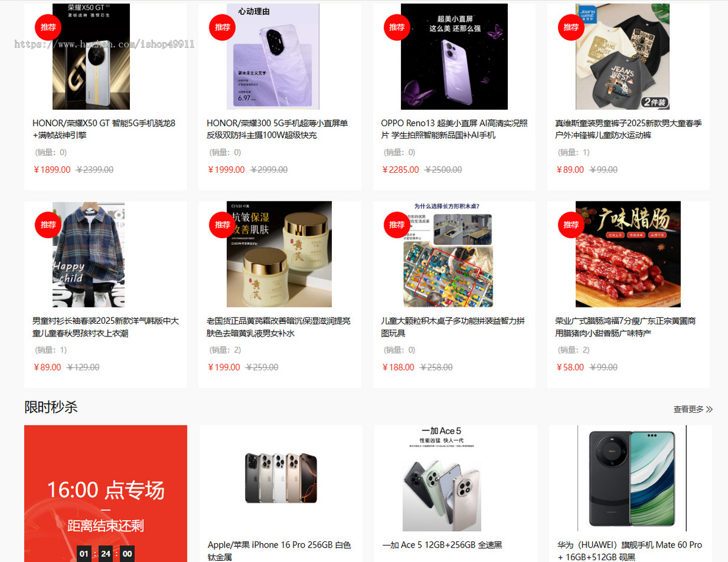Open the HONOR X50 GT product title link
Image resolution: width=728 pixels, height=562 pixels.
click(104, 129)
